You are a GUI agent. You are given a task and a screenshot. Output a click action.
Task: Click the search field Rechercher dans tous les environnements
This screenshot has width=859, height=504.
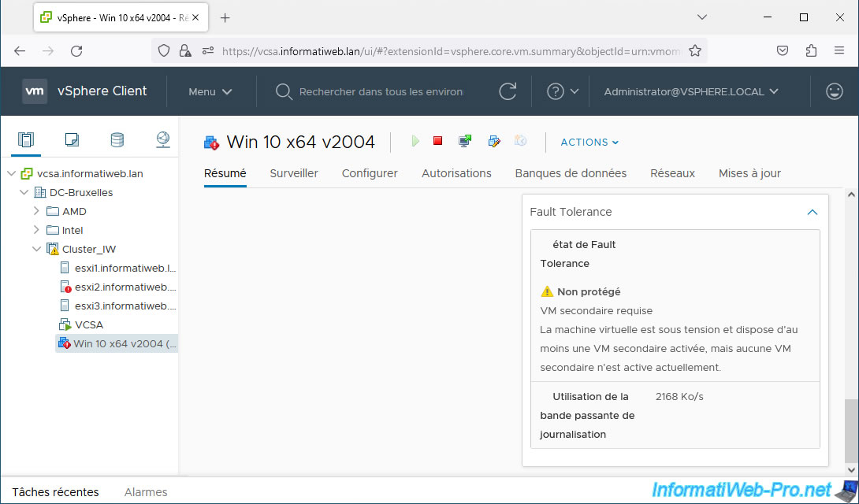click(381, 92)
